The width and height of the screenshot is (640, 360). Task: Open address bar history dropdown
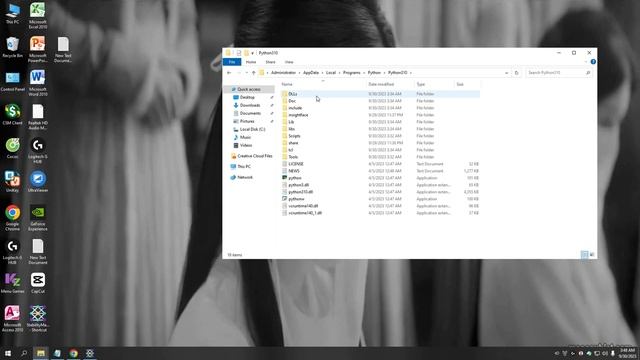[507, 73]
